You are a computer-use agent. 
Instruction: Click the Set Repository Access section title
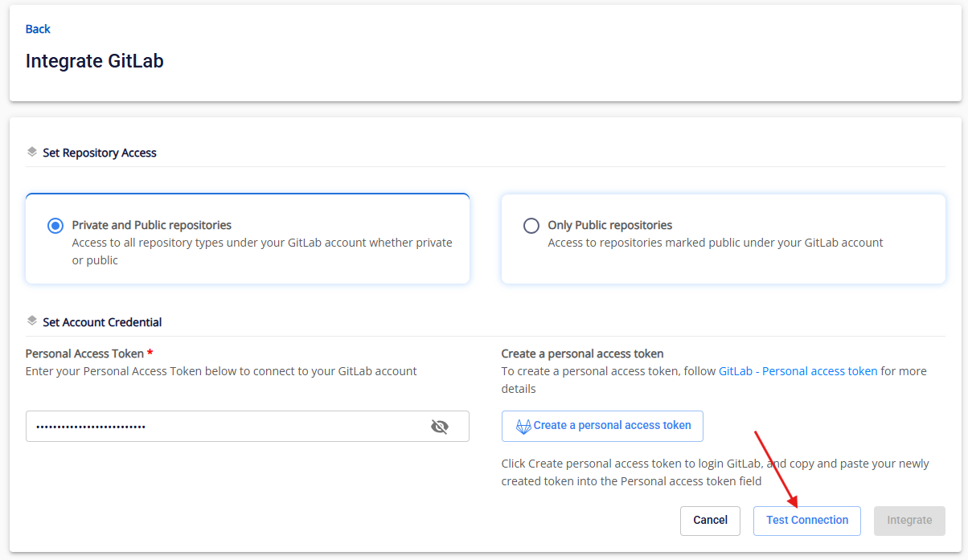(100, 153)
